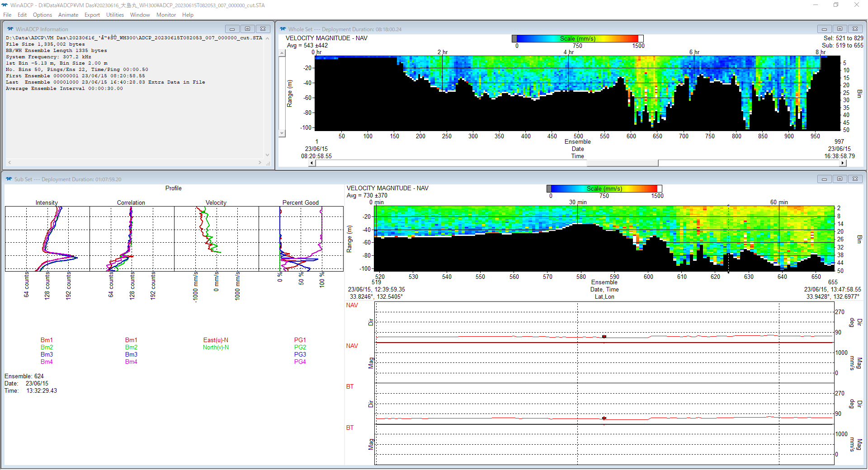Click the Whole Set velocity color scale bar
This screenshot has height=470, width=868.
click(x=577, y=39)
